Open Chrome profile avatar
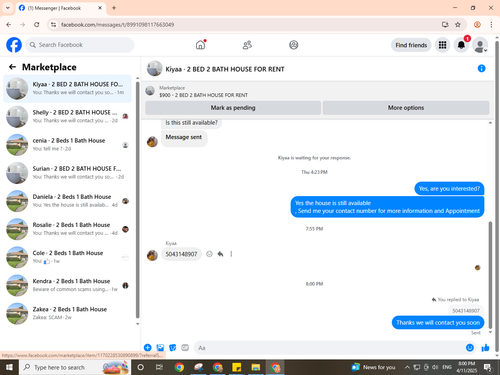This screenshot has height=375, width=500. (x=477, y=24)
